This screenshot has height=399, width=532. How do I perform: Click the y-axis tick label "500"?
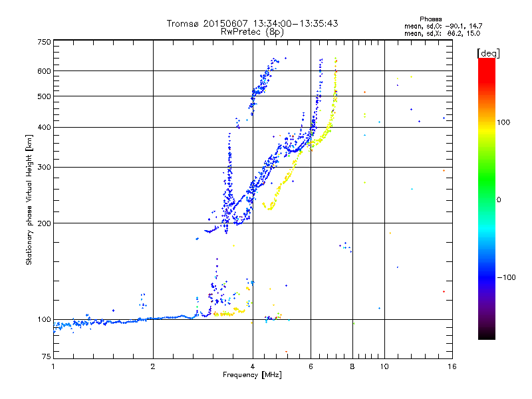tap(44, 96)
